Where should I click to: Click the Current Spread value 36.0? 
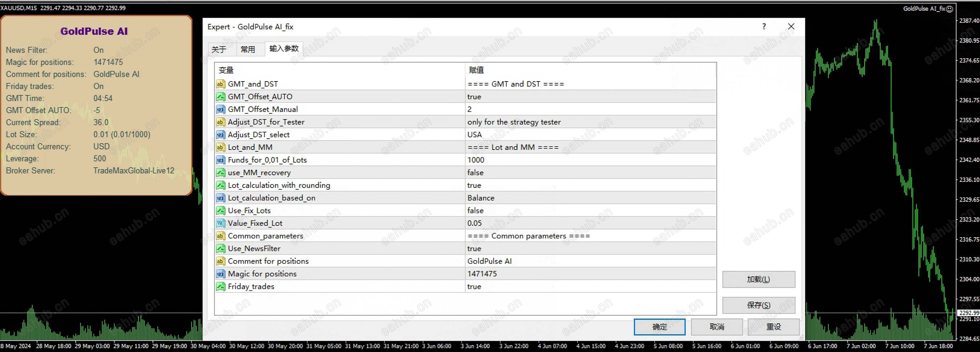click(x=101, y=122)
